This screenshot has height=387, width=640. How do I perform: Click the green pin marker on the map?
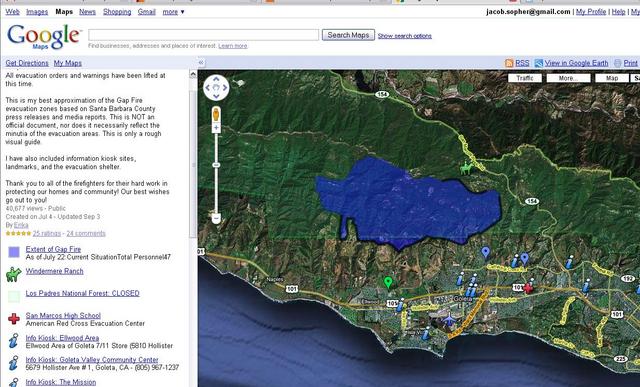tap(388, 282)
